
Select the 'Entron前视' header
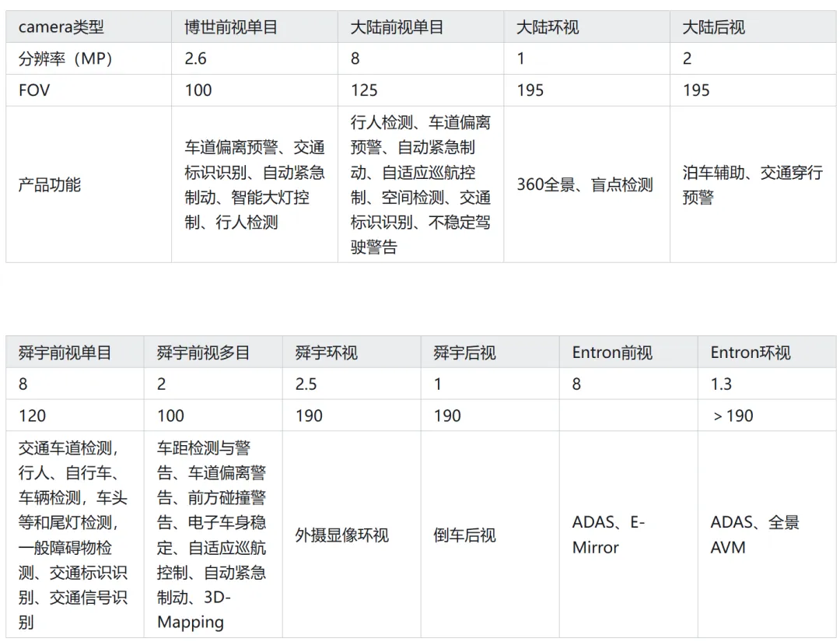click(628, 352)
